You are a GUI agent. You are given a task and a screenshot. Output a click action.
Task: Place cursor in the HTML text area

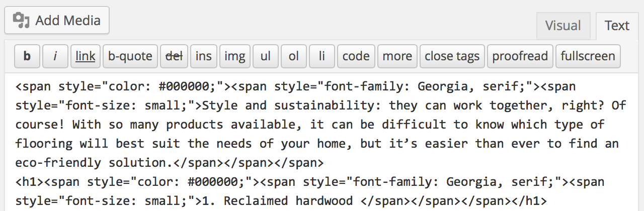tap(321, 143)
